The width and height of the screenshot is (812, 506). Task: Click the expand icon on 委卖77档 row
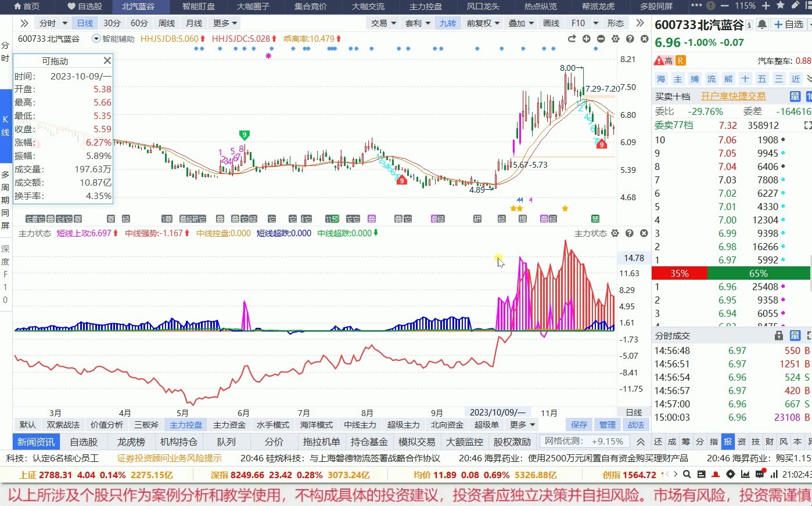(807, 125)
